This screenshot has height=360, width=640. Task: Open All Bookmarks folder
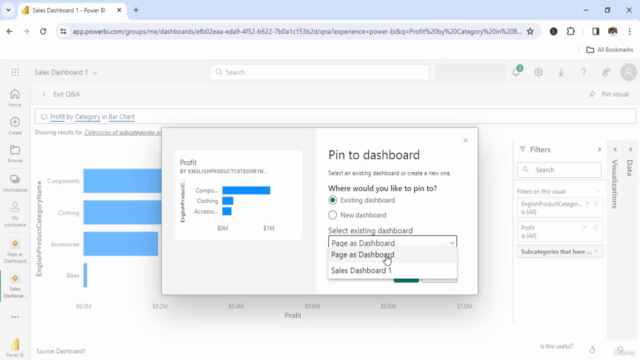pos(609,50)
